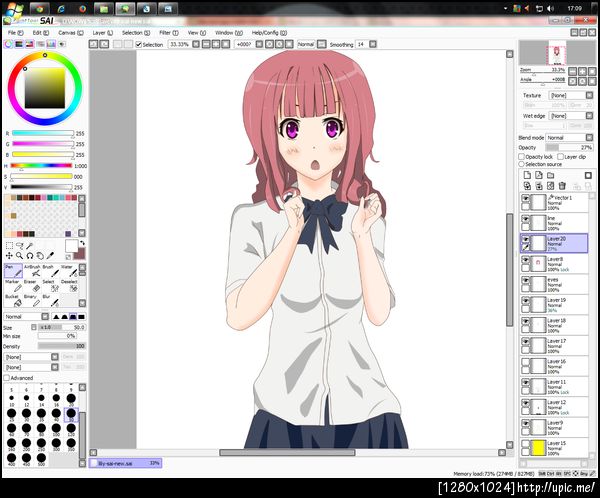Choose the Water brush tool

click(x=69, y=271)
